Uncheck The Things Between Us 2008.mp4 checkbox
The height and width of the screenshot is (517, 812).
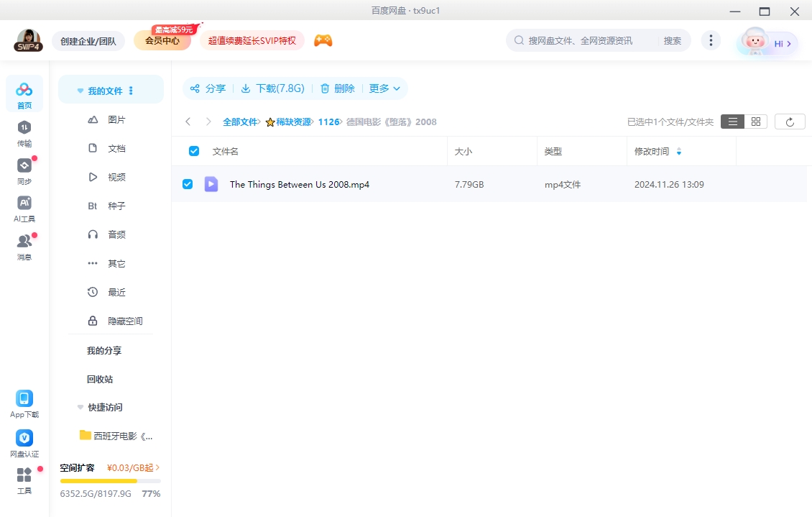pos(188,184)
